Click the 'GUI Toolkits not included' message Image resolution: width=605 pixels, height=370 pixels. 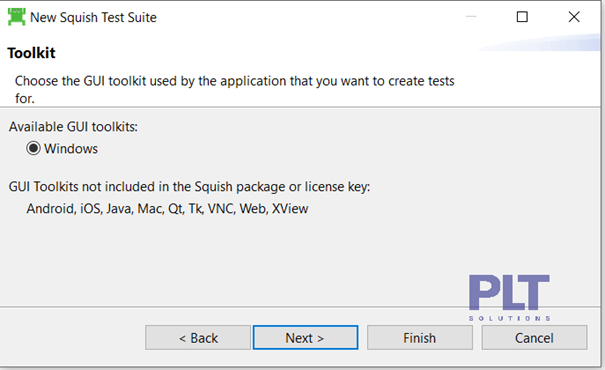pyautogui.click(x=189, y=187)
